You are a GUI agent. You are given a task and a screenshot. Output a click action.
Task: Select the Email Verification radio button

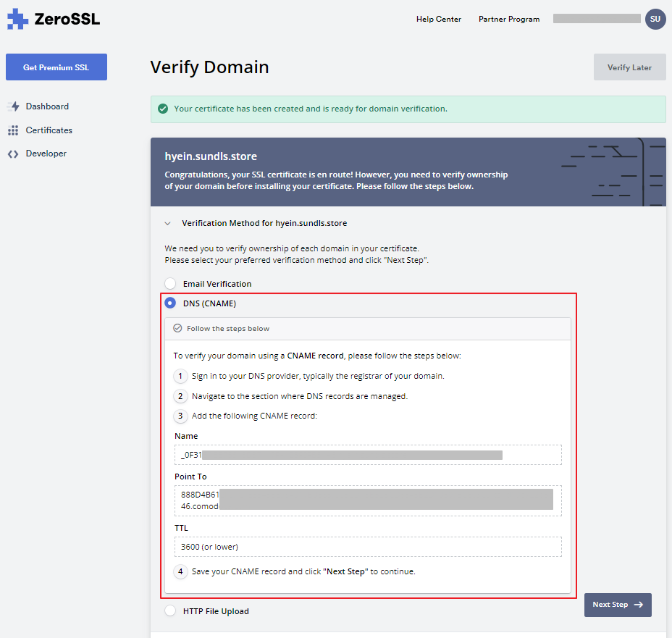click(170, 284)
